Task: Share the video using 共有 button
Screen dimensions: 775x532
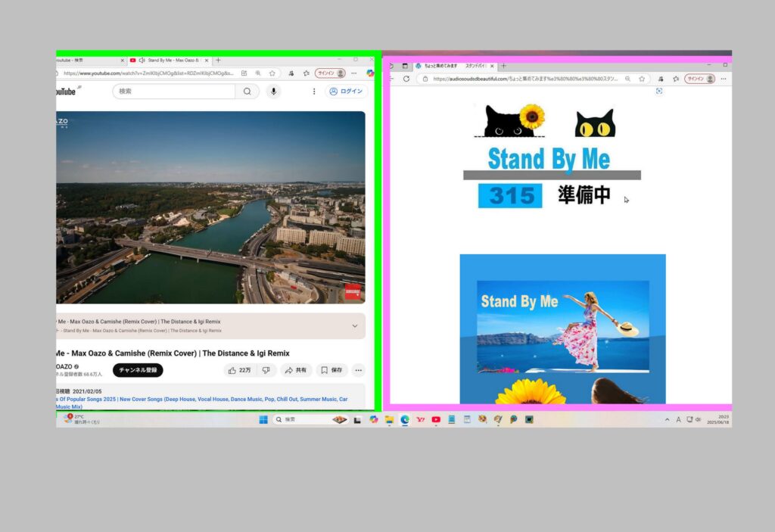Action: click(296, 370)
